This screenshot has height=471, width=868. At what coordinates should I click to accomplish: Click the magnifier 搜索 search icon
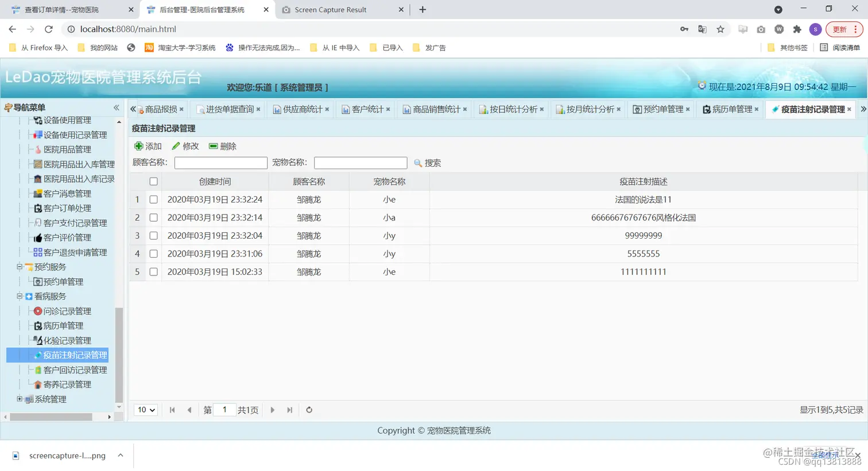coord(418,163)
